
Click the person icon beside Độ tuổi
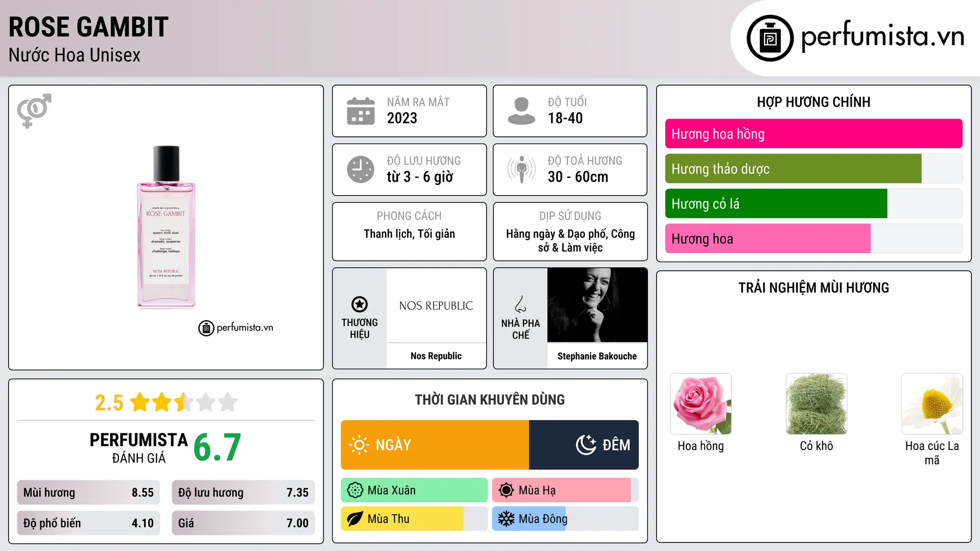click(521, 111)
